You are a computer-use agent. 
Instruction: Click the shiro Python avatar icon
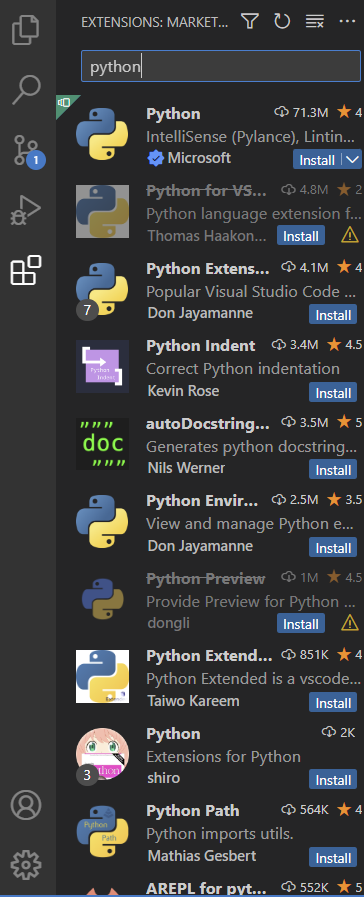coord(102,753)
